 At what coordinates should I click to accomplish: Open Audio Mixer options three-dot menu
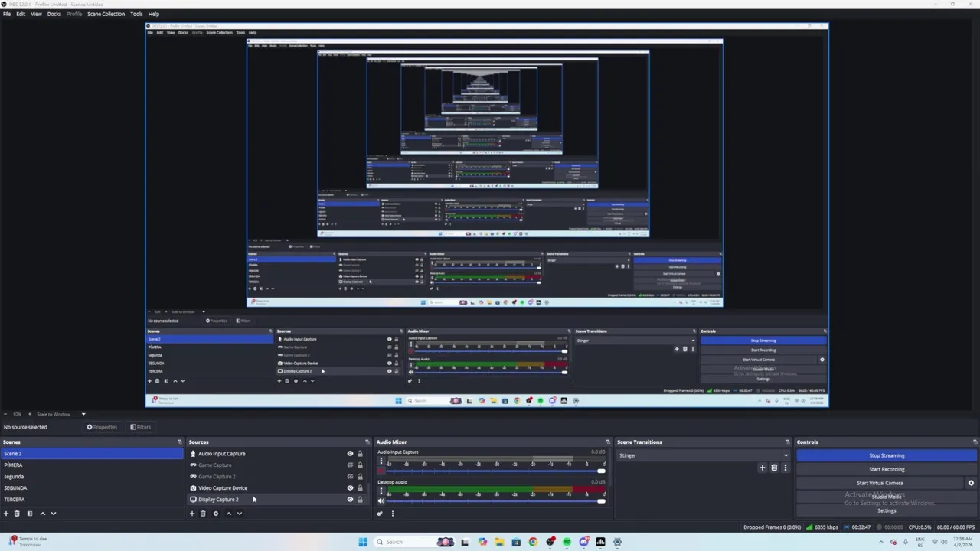[392, 514]
